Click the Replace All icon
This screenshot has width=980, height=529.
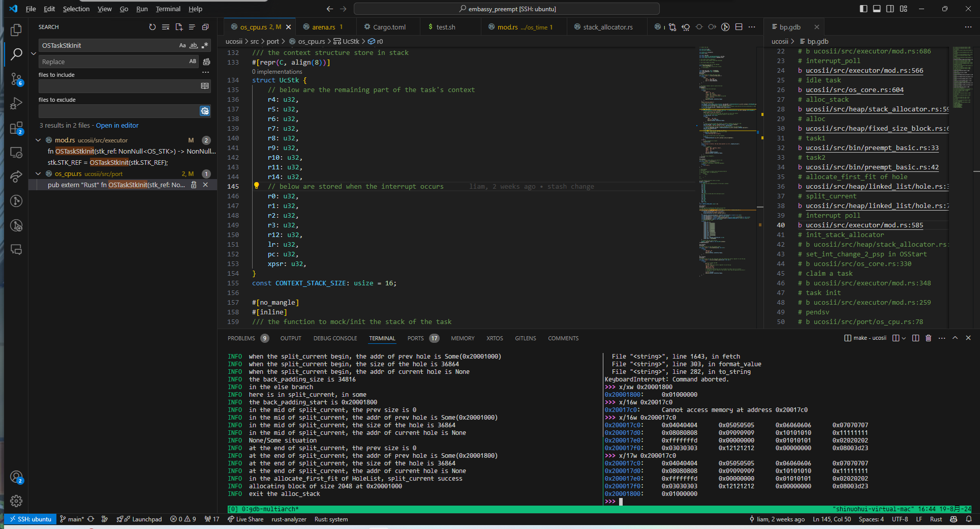206,62
